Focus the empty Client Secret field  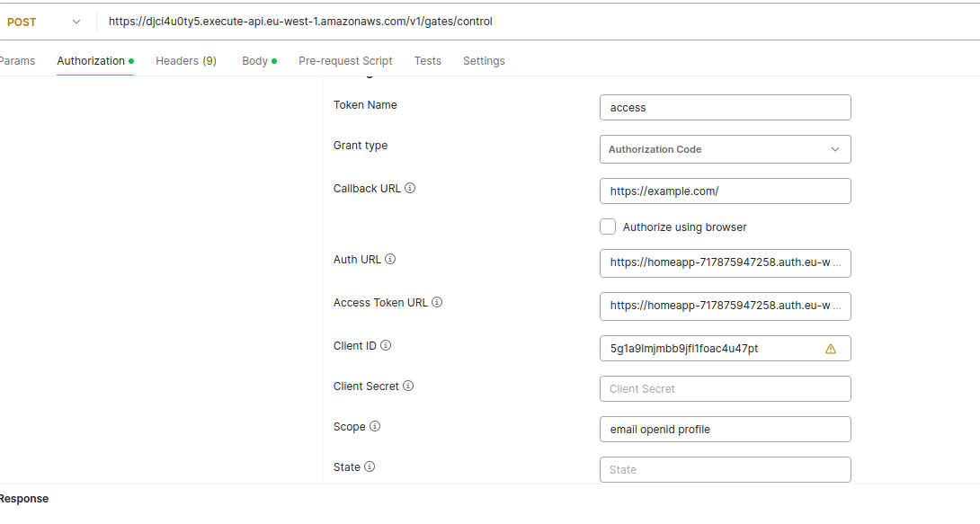click(725, 389)
